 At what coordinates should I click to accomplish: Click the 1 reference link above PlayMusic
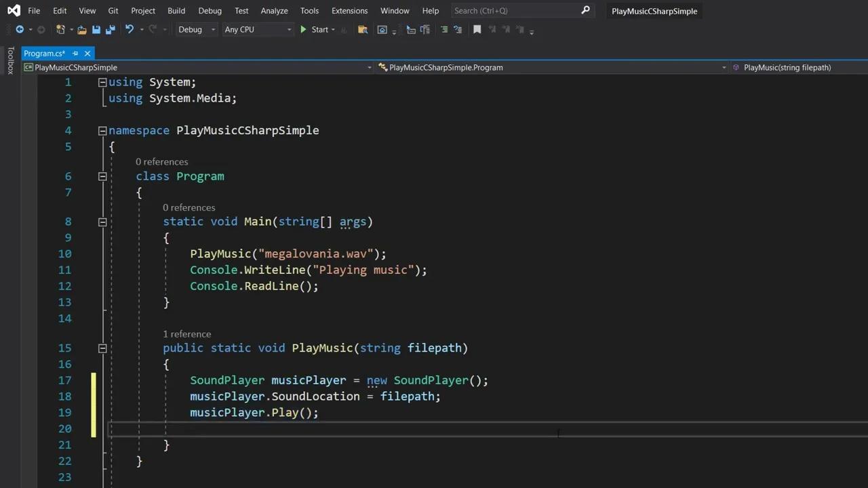click(187, 333)
